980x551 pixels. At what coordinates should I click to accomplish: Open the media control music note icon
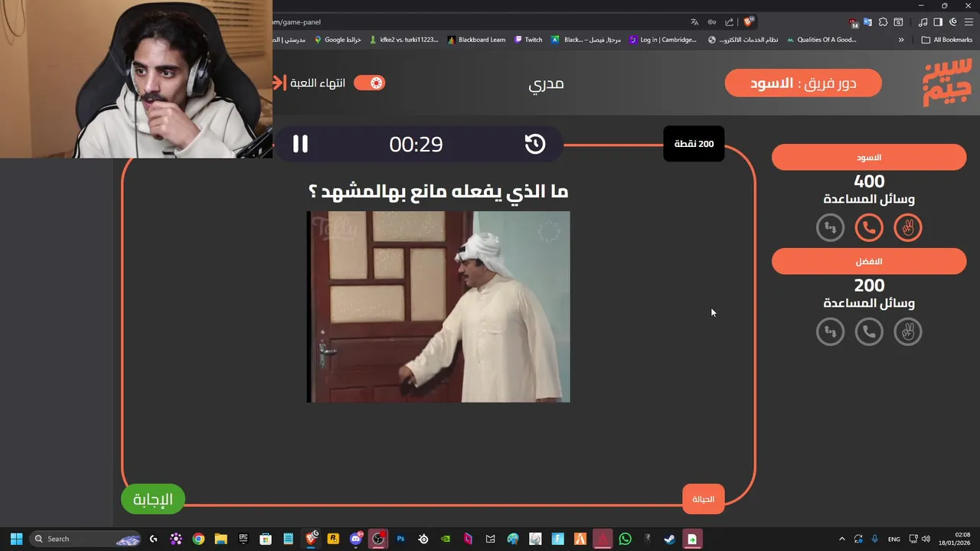point(923,22)
